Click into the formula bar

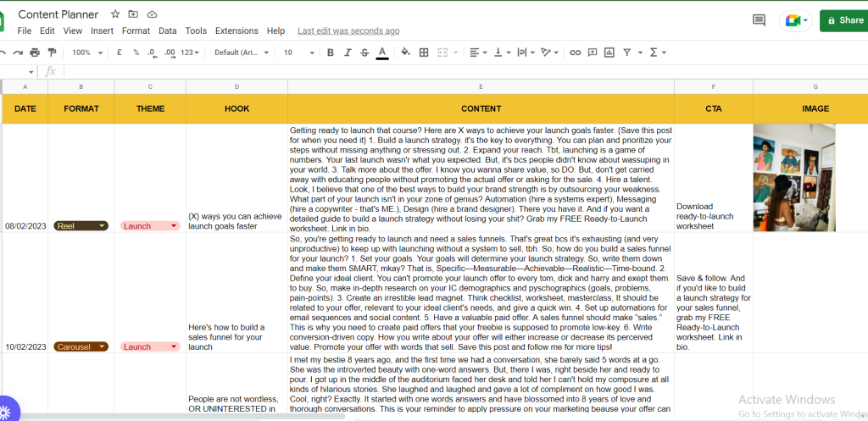coord(465,72)
